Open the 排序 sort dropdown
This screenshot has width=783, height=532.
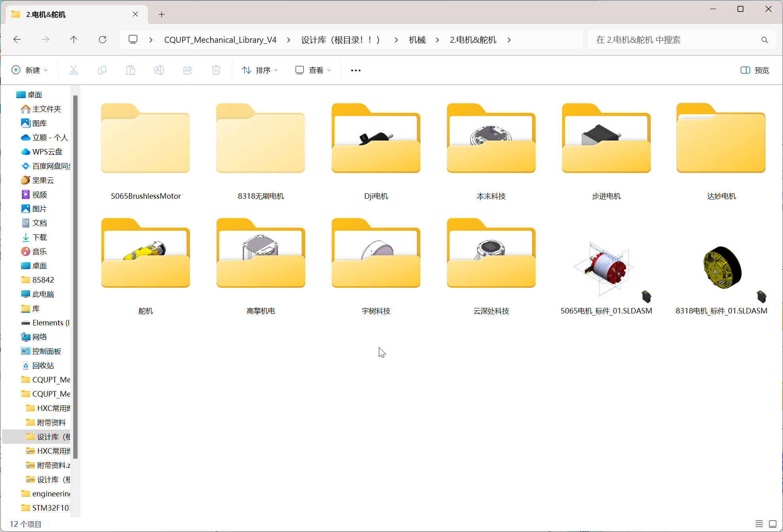pyautogui.click(x=260, y=70)
